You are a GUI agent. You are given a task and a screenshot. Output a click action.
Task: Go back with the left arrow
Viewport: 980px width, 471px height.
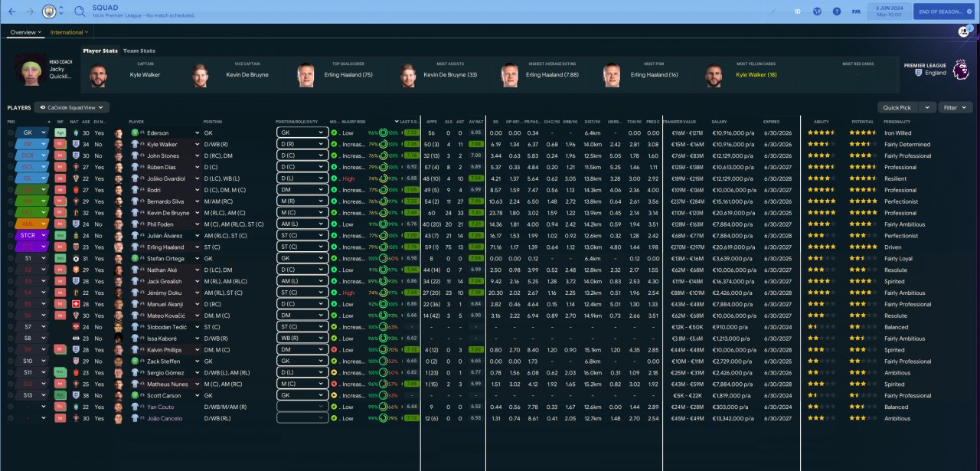pyautogui.click(x=12, y=11)
